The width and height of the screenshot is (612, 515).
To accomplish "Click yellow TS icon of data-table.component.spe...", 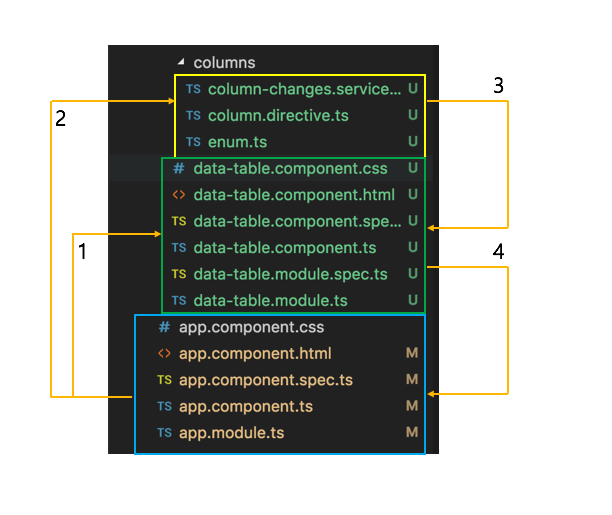I will pos(179,221).
